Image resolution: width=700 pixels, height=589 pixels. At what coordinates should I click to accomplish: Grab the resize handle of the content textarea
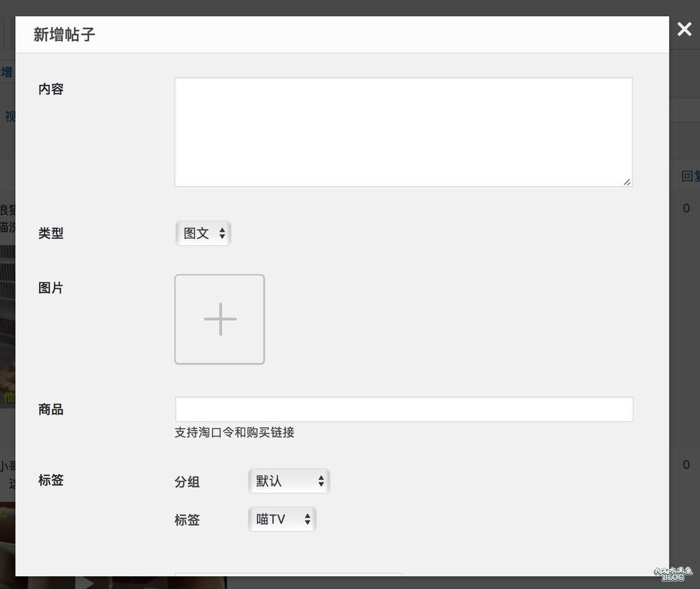(626, 182)
